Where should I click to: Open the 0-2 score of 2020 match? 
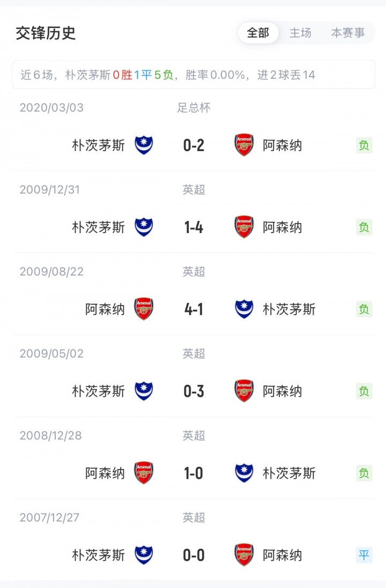pos(194,145)
